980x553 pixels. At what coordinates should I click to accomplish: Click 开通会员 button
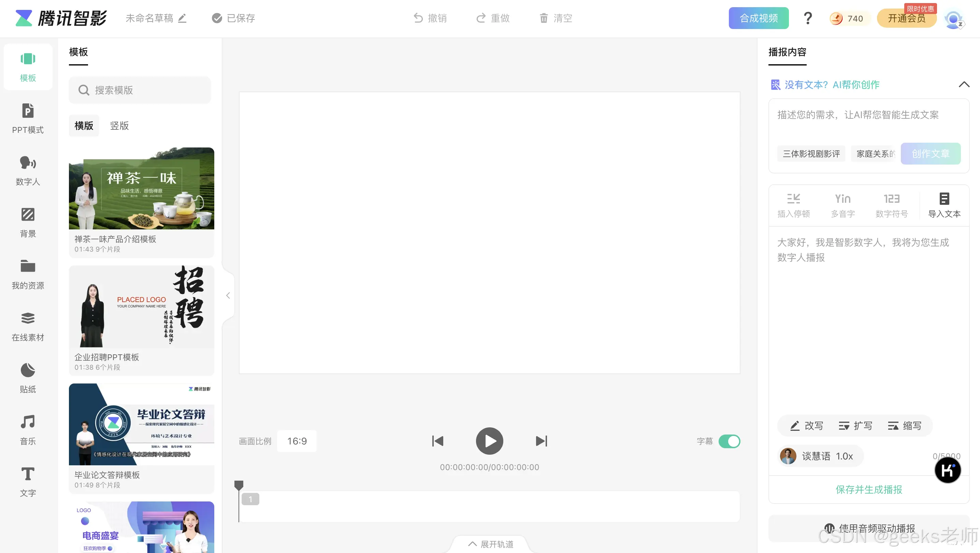(907, 18)
